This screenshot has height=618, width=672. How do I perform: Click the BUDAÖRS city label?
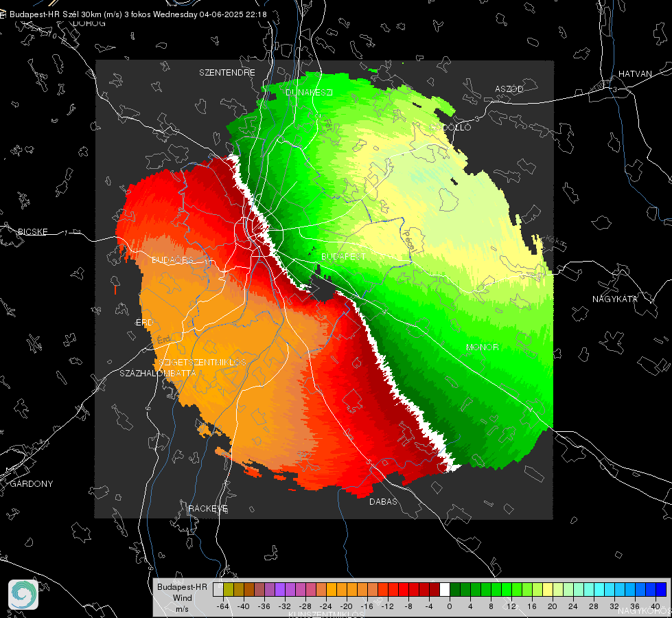point(173,260)
